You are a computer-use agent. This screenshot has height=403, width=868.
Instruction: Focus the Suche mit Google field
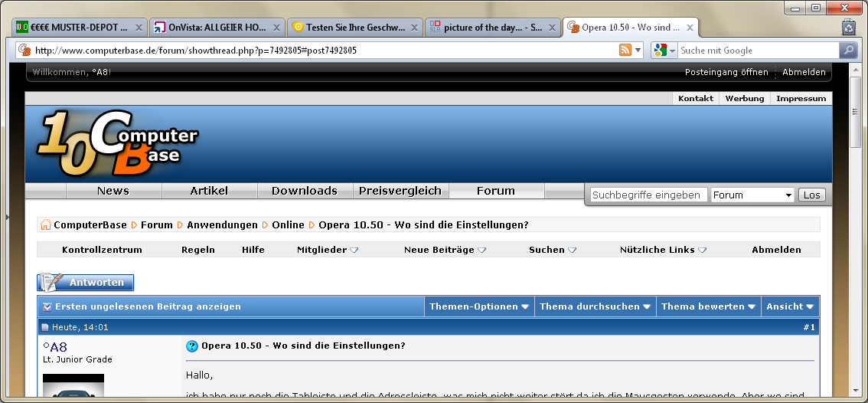(x=759, y=51)
